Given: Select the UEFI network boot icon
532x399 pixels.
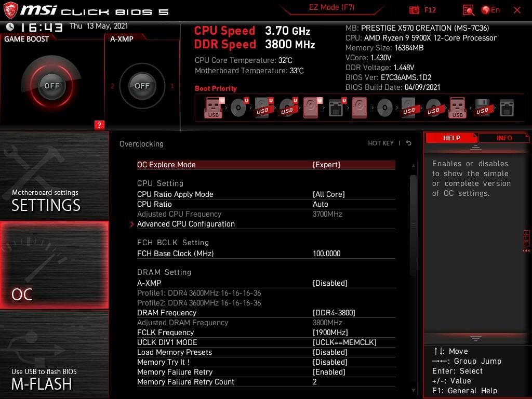Looking at the screenshot, I should [337, 108].
